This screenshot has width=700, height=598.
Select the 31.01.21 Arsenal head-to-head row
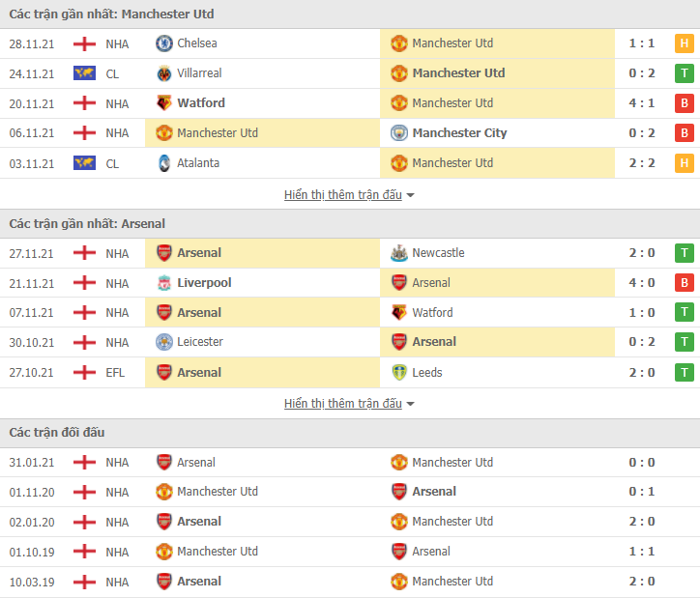[350, 463]
